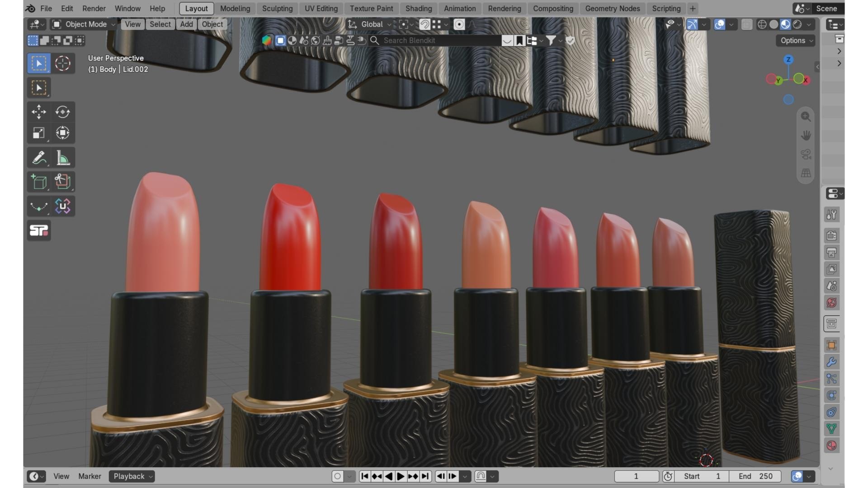Toggle X-ray mode button
The width and height of the screenshot is (868, 488).
pos(747,24)
